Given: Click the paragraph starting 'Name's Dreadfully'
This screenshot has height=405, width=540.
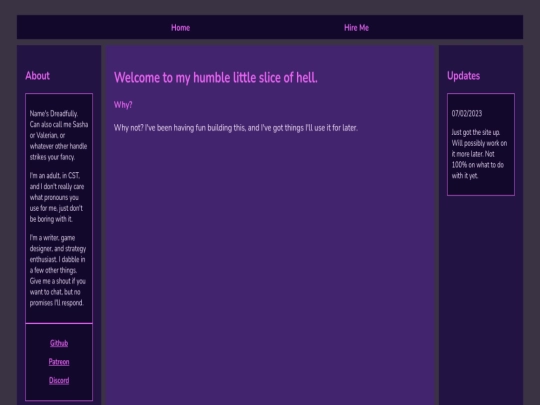Looking at the screenshot, I should pyautogui.click(x=59, y=135).
